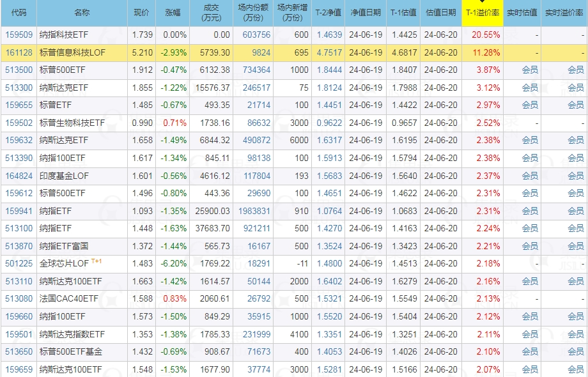Open fund code 159655 link
This screenshot has width=588, height=377.
point(19,105)
